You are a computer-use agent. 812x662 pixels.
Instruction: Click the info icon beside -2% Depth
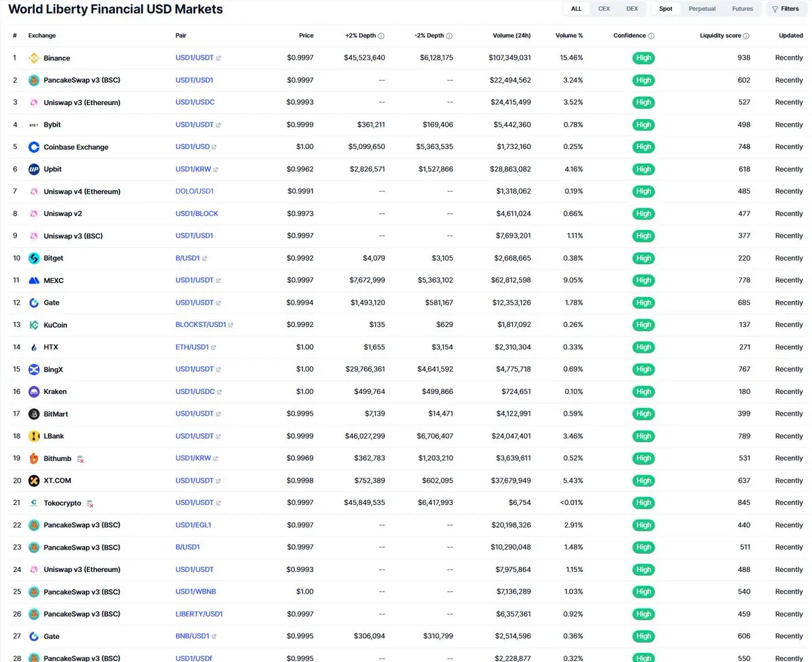[449, 36]
